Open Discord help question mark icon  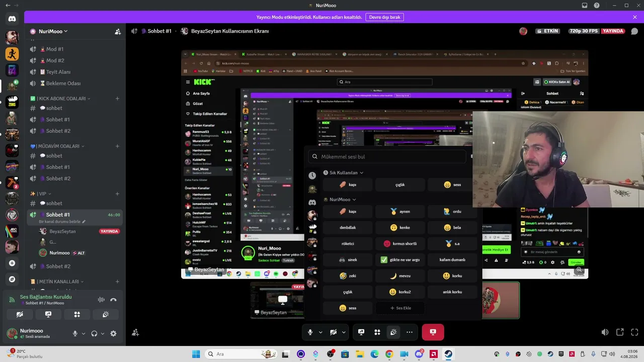pyautogui.click(x=597, y=6)
